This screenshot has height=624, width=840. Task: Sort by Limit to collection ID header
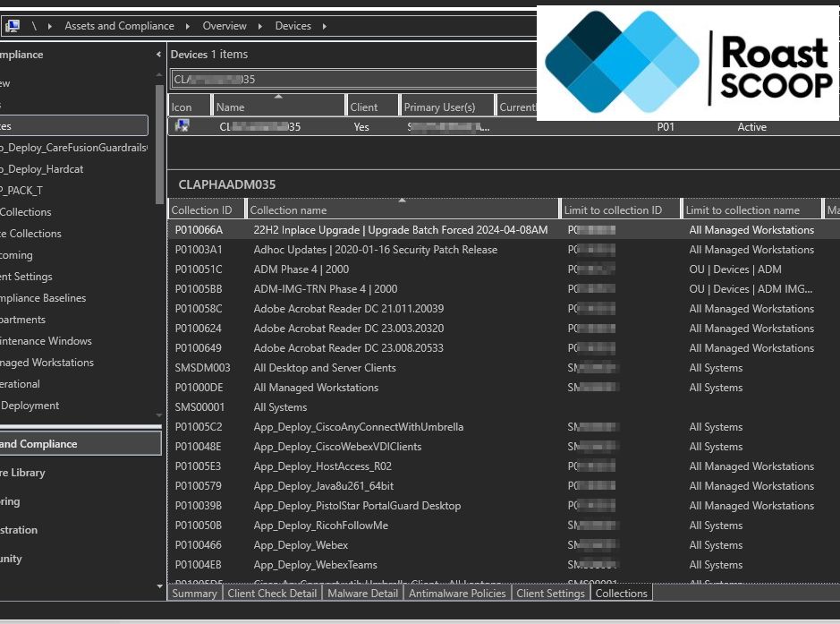[x=620, y=209]
